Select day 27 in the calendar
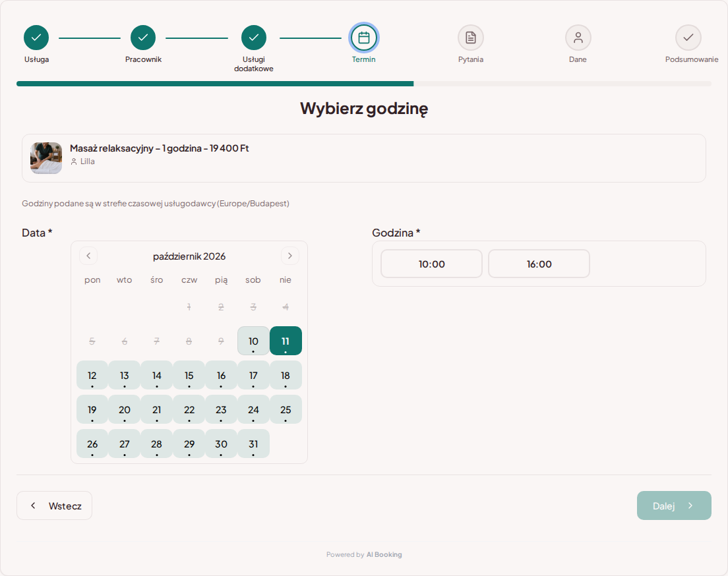Viewport: 728px width, 576px height. click(125, 444)
